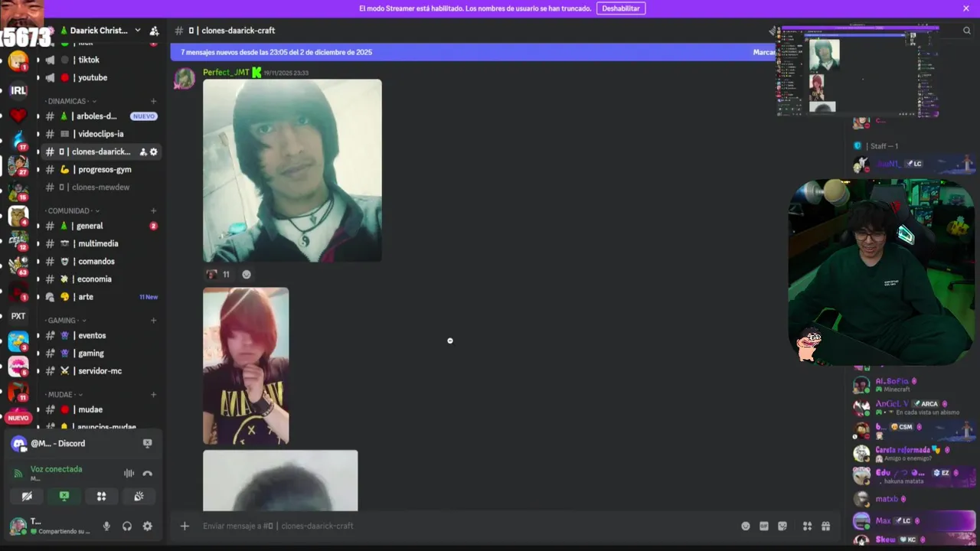This screenshot has height=551, width=980.
Task: Add a reaction with the smiley icon
Action: click(x=247, y=274)
